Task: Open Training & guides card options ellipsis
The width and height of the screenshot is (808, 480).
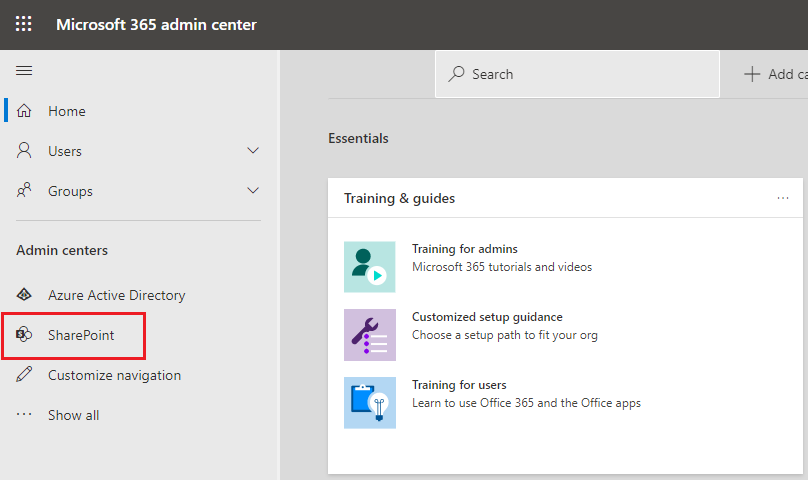Action: (x=783, y=198)
